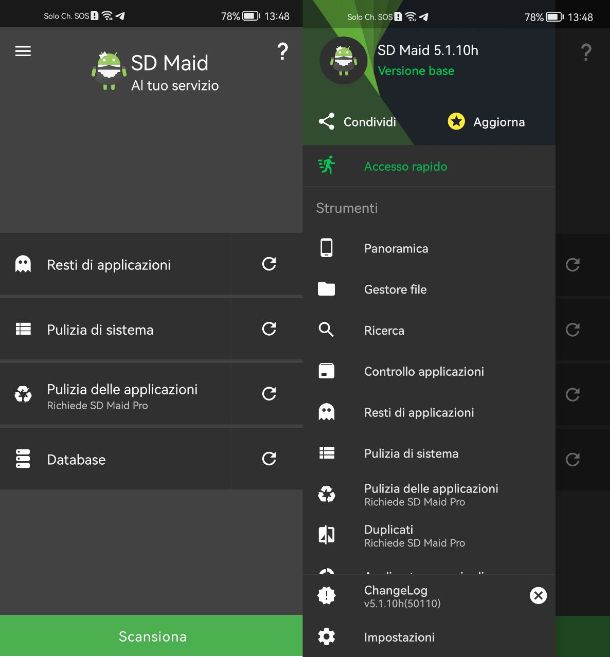
Task: Open Accesso rapido
Action: pos(429,166)
